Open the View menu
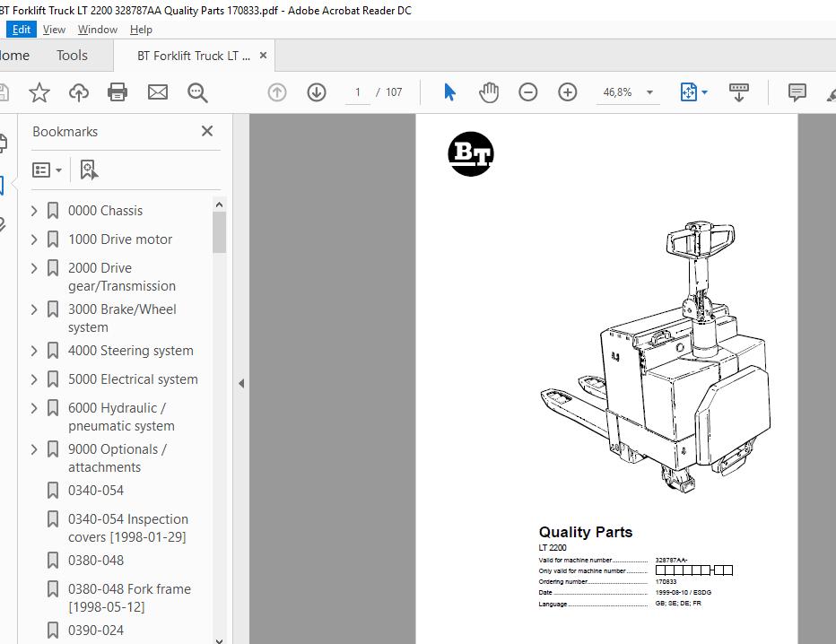The width and height of the screenshot is (836, 644). click(x=54, y=30)
